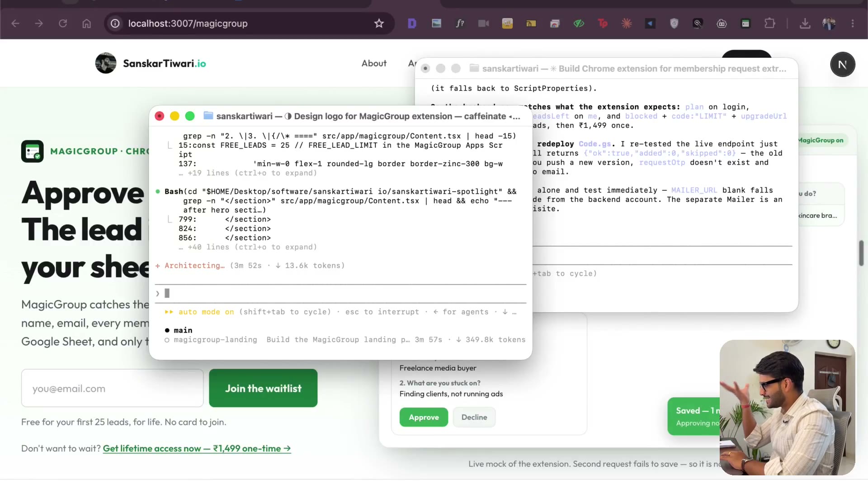Click the SanskarTiwari.io site logo

[151, 63]
